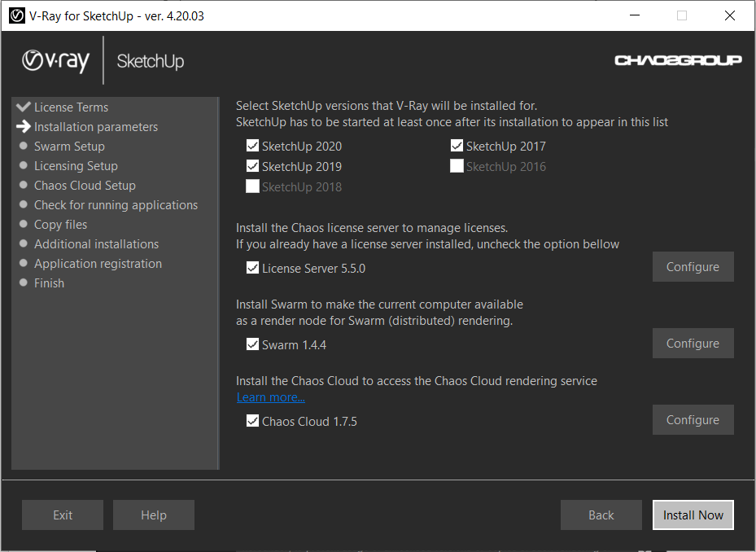Minimize the installer window
The image size is (756, 552).
(635, 15)
